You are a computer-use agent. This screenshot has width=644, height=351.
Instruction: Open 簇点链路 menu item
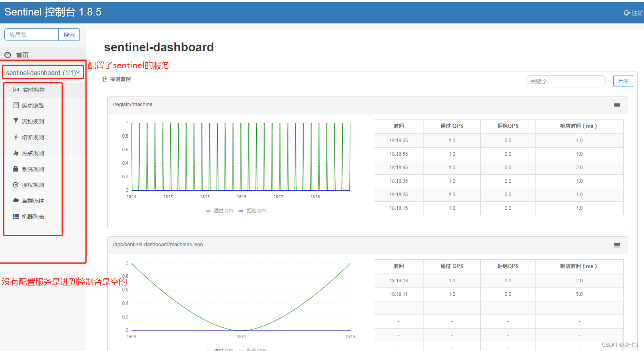(x=33, y=106)
